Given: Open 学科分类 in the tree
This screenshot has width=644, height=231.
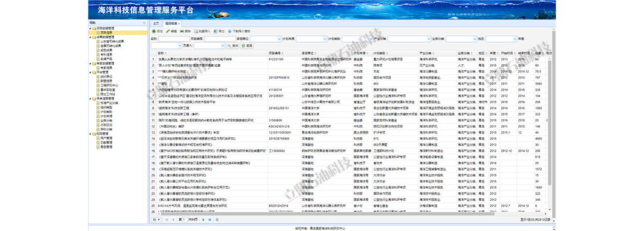Looking at the screenshot, I should [x=106, y=129].
